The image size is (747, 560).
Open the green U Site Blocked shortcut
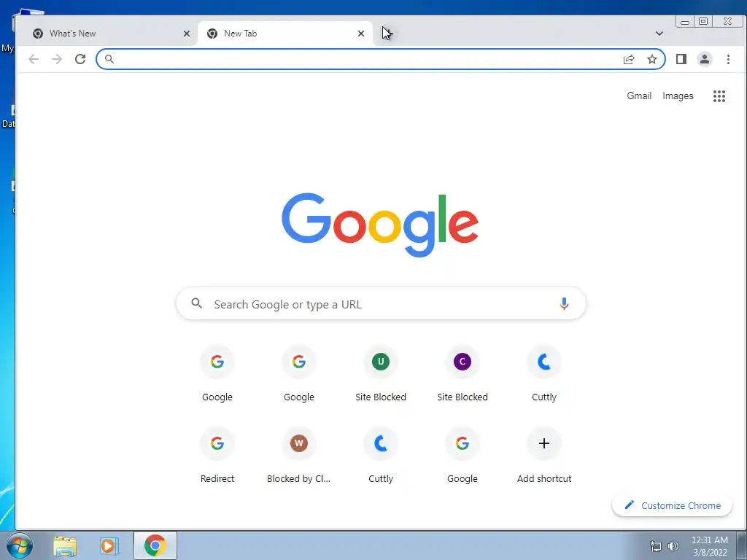coord(381,375)
